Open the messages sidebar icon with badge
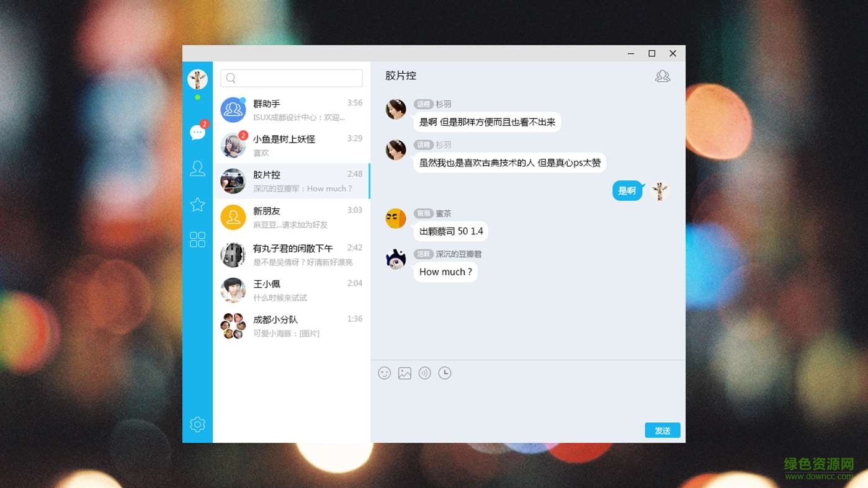Viewport: 868px width, 488px height. (197, 132)
